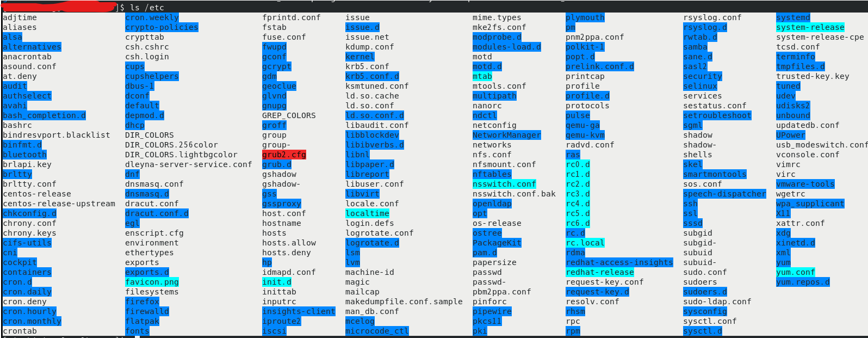The image size is (868, 338).
Task: Select sudo-ldap.conf file
Action: click(717, 302)
